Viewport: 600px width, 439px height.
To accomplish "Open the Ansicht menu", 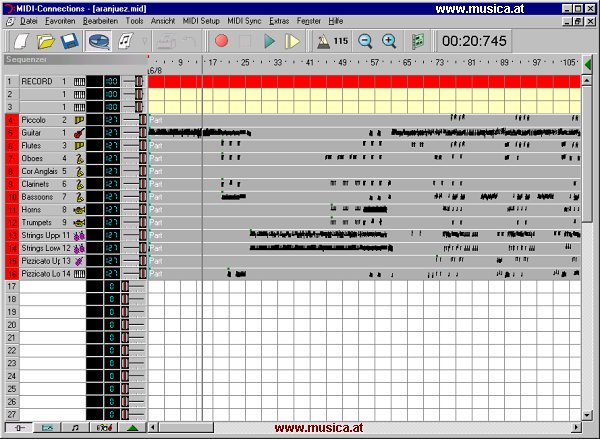I will click(163, 21).
